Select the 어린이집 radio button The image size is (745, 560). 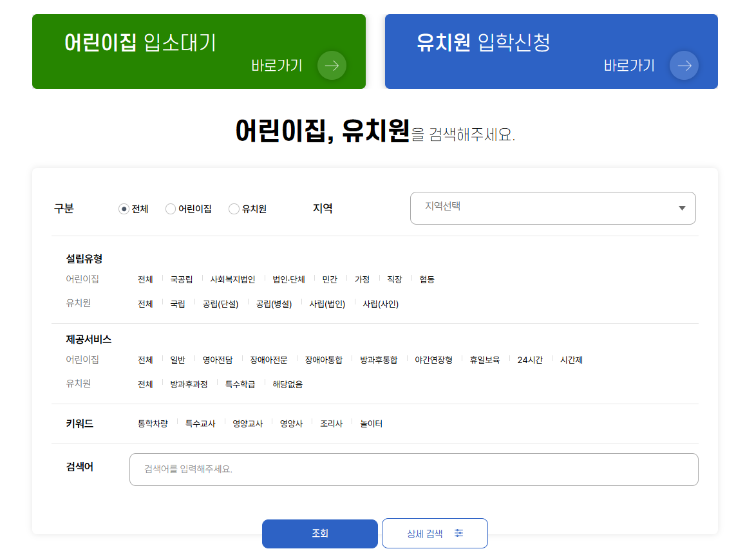pos(170,209)
